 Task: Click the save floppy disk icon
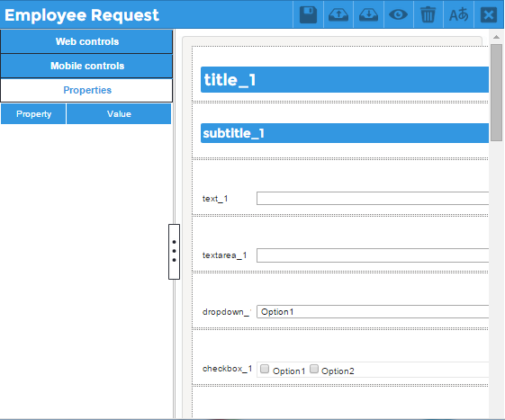(x=308, y=15)
